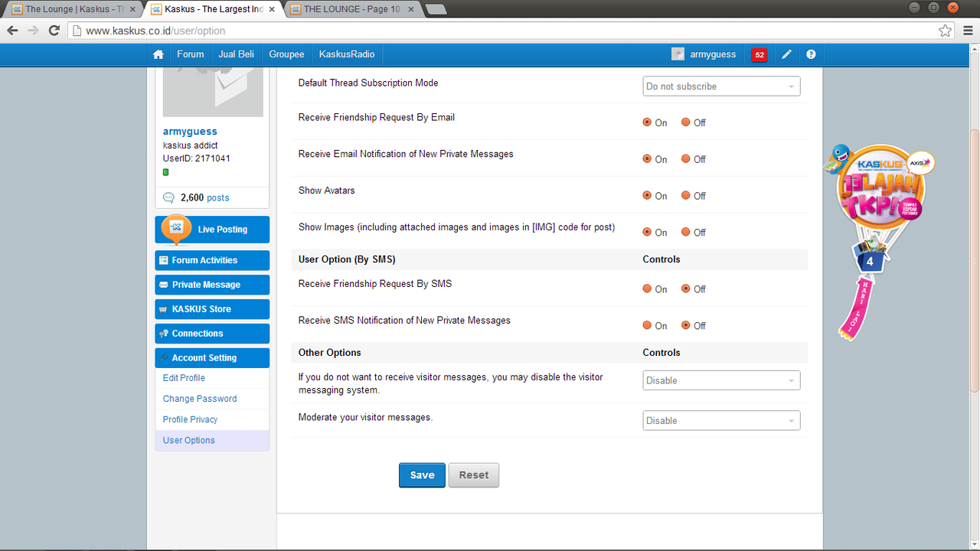Open Private Message in sidebar
This screenshot has width=980, height=551.
[212, 285]
